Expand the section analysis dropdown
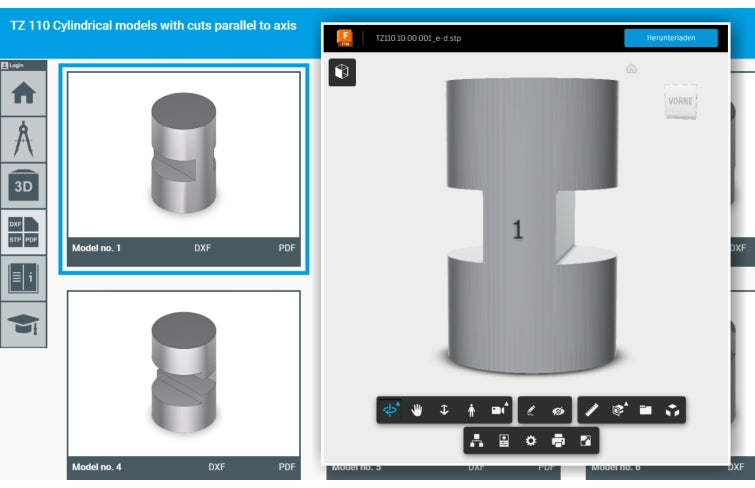 tap(619, 410)
